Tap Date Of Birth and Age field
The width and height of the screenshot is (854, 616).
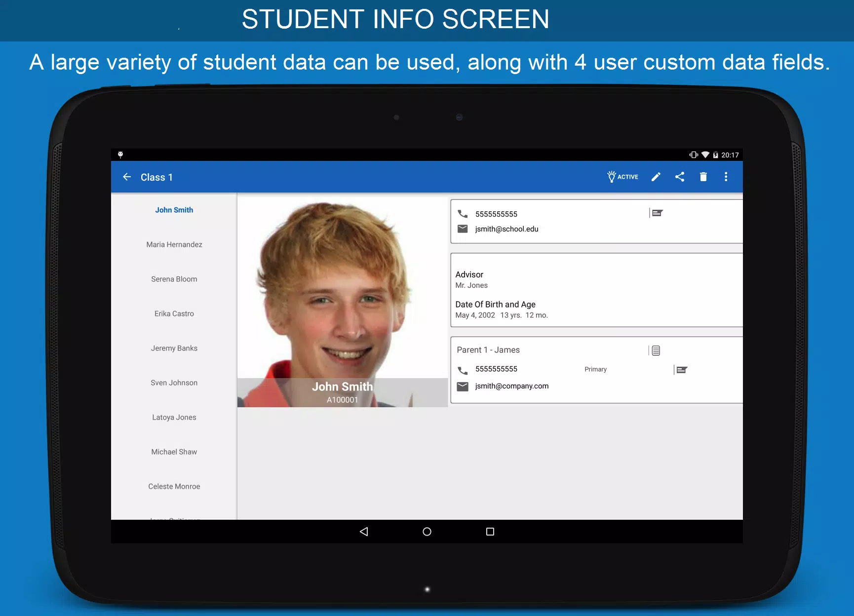click(502, 309)
